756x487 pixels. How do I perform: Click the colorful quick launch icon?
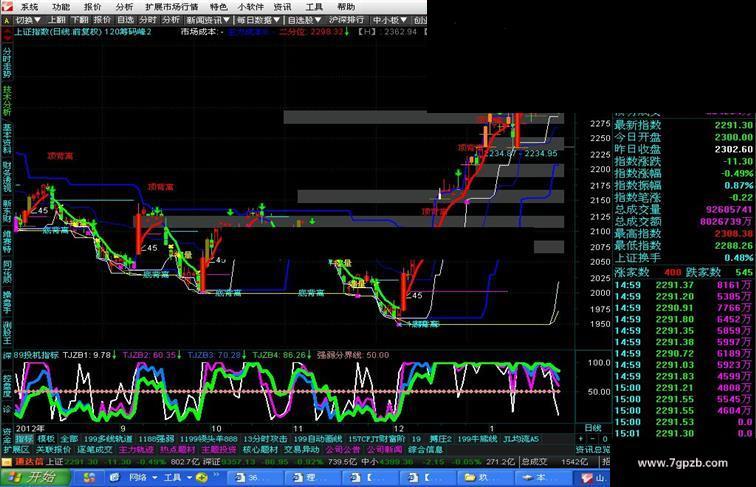click(x=89, y=477)
